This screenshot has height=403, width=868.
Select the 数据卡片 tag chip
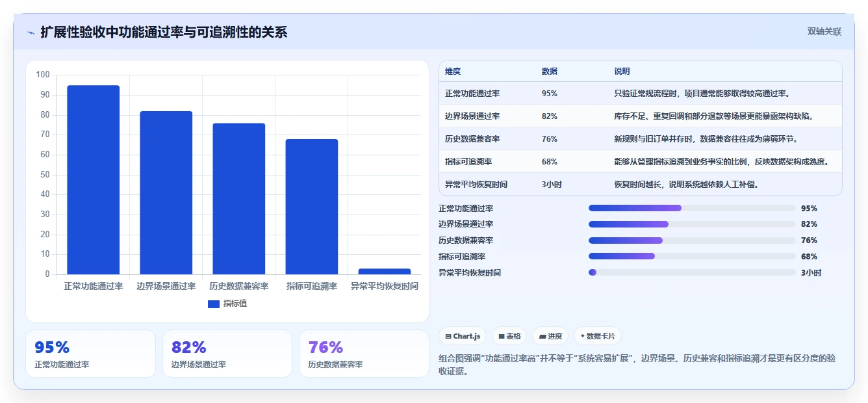(598, 336)
